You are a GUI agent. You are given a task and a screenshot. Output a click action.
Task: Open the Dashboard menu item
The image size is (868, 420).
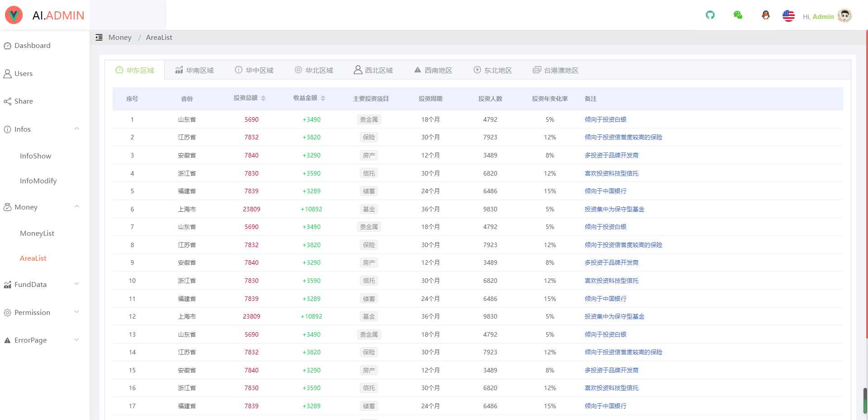tap(45, 46)
